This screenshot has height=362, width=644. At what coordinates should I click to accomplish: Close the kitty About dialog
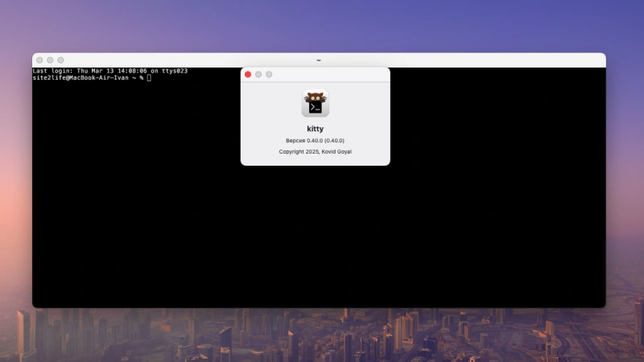[248, 74]
